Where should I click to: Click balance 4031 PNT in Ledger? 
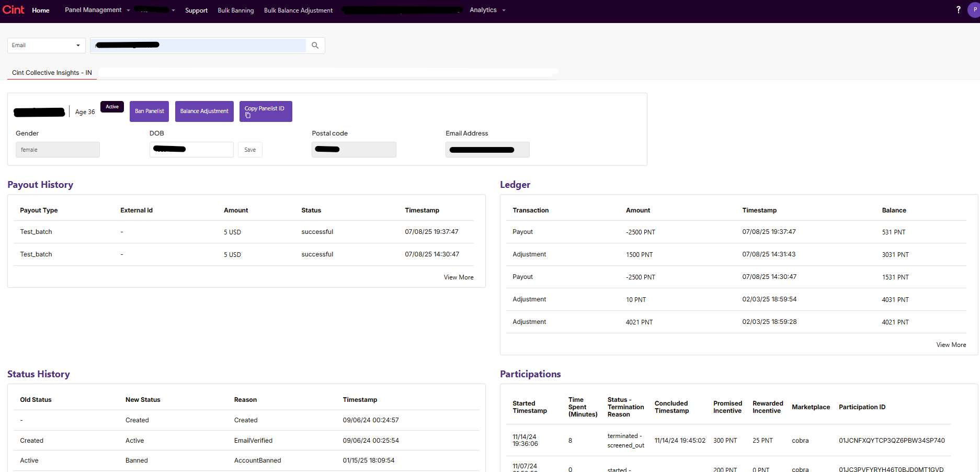pyautogui.click(x=895, y=300)
